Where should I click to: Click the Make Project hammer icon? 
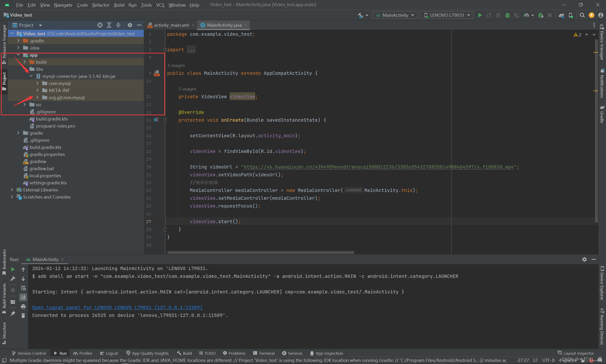[x=361, y=15]
